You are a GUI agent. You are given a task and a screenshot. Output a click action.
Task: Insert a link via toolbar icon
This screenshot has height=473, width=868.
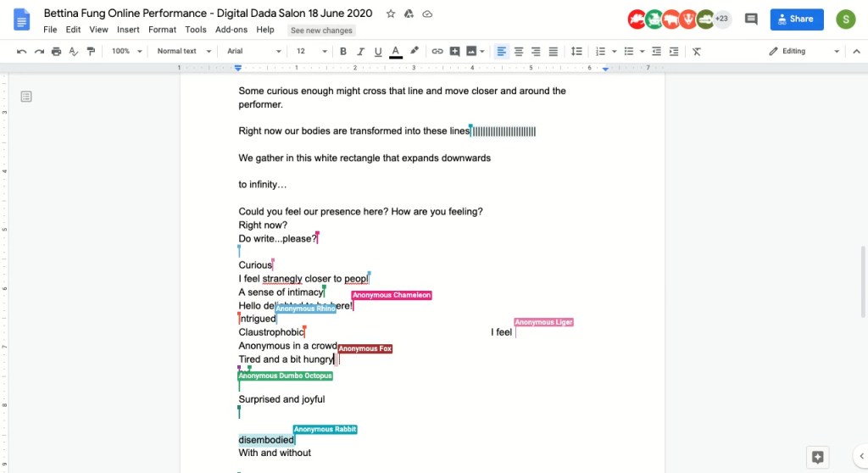click(x=437, y=52)
